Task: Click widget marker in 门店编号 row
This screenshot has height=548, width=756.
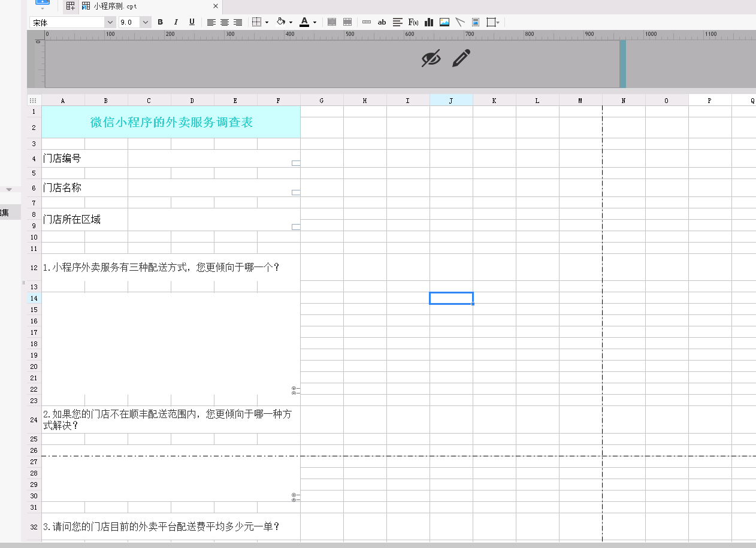Action: 296,163
